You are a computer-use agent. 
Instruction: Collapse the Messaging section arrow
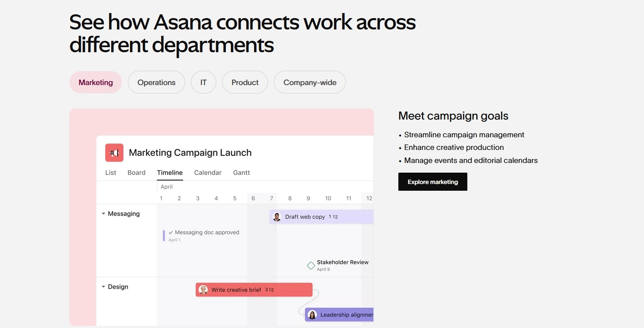(103, 214)
